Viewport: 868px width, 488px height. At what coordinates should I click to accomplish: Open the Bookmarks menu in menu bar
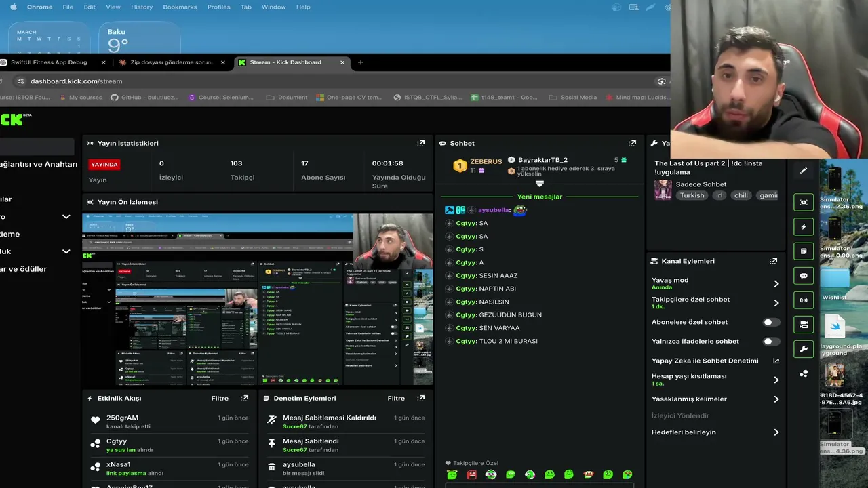click(180, 7)
